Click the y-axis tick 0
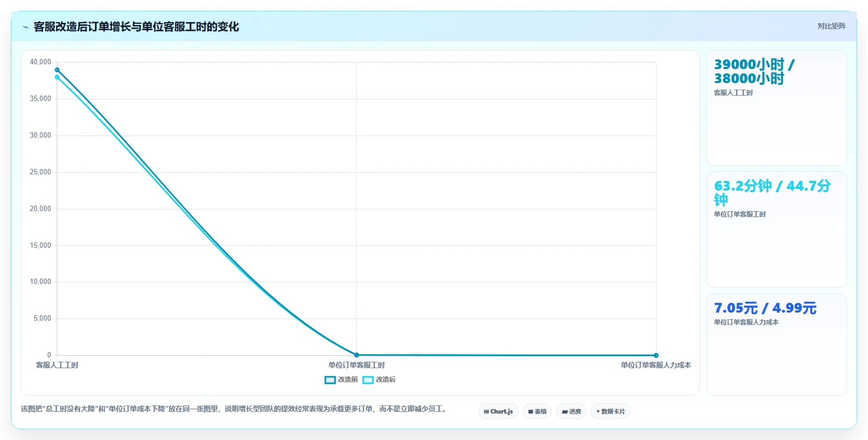The image size is (868, 440). 49,355
